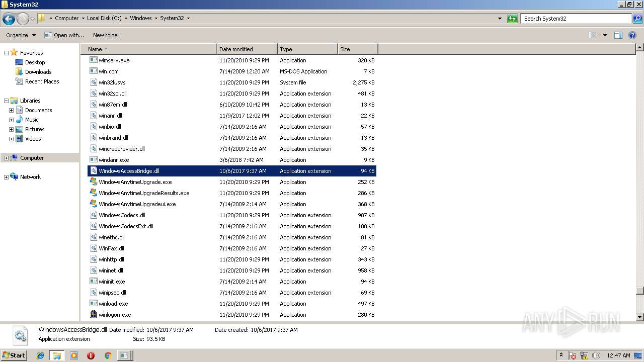Select Desktop in Favorites
Screen dimensions: 644x362
[35, 62]
